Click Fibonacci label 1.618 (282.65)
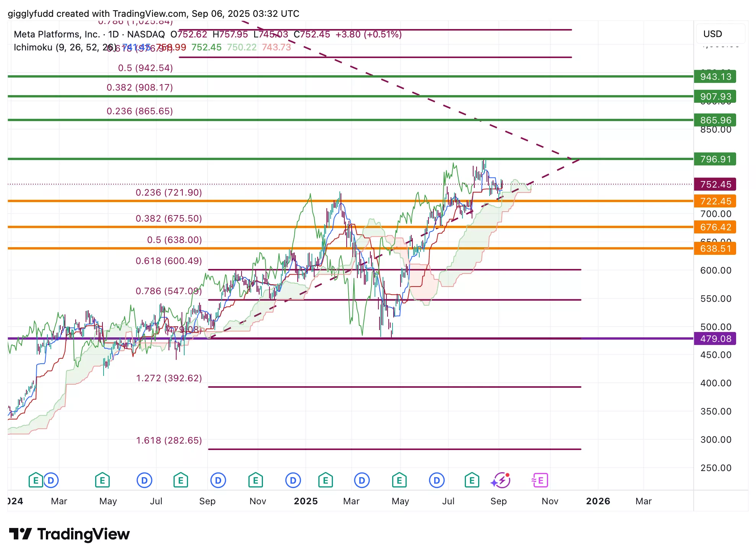This screenshot has width=756, height=557. [x=169, y=440]
